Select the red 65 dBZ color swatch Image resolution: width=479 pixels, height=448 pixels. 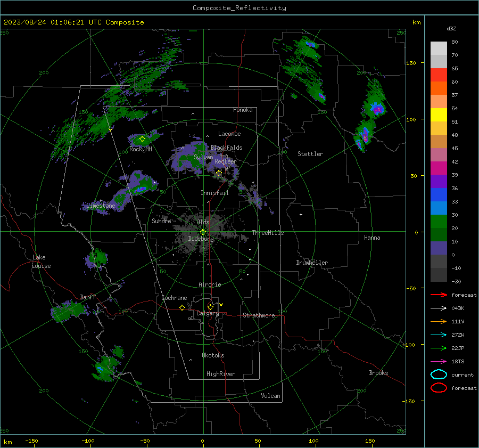coord(439,75)
